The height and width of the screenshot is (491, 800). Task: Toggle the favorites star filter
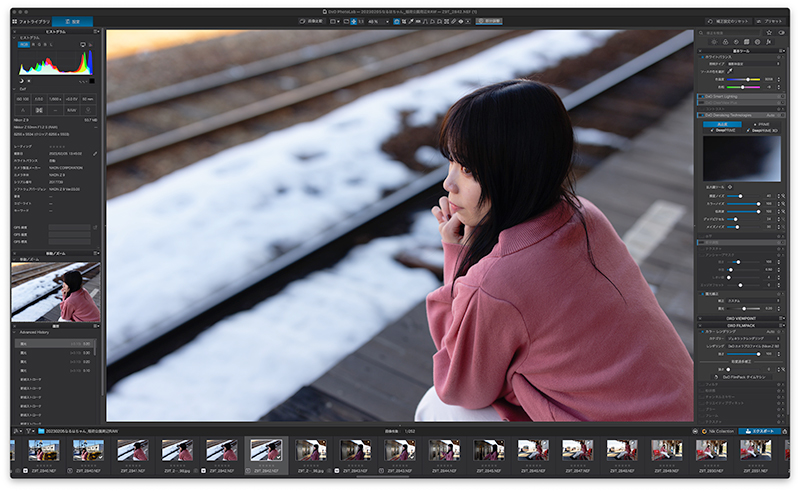pos(769,33)
